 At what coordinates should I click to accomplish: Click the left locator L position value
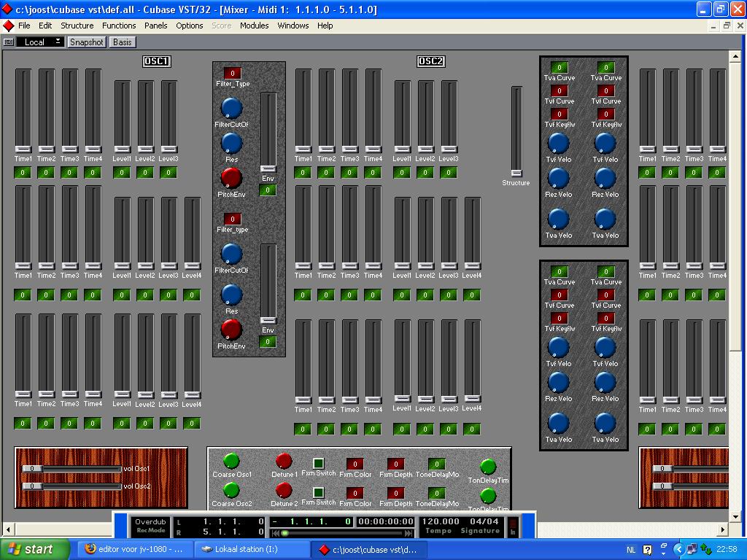233,522
